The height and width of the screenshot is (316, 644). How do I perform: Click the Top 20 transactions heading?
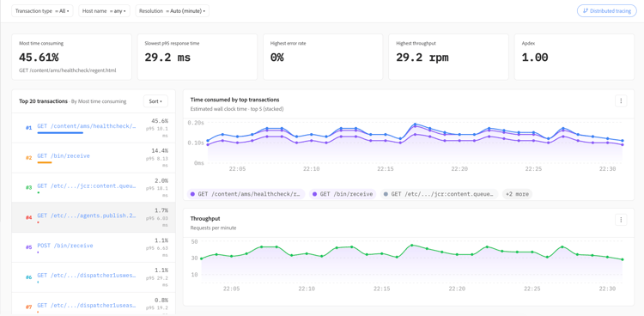[43, 101]
